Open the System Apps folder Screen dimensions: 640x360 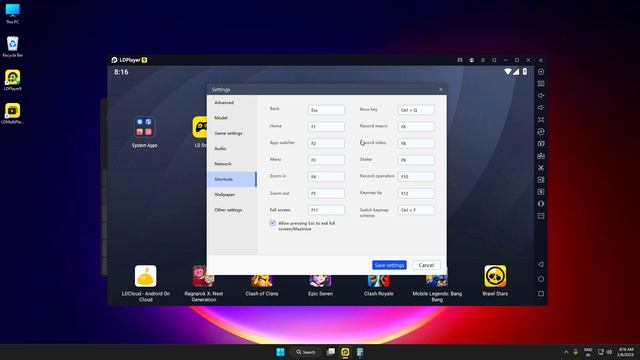pyautogui.click(x=144, y=131)
